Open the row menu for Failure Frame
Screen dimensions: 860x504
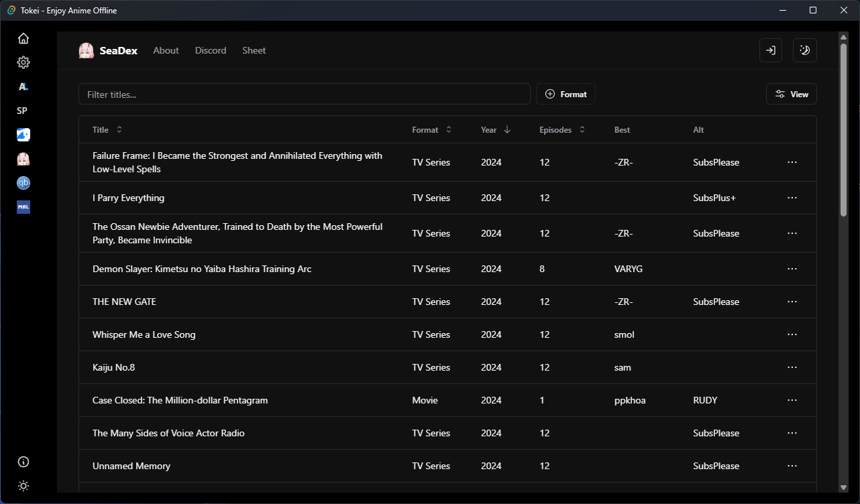(792, 162)
